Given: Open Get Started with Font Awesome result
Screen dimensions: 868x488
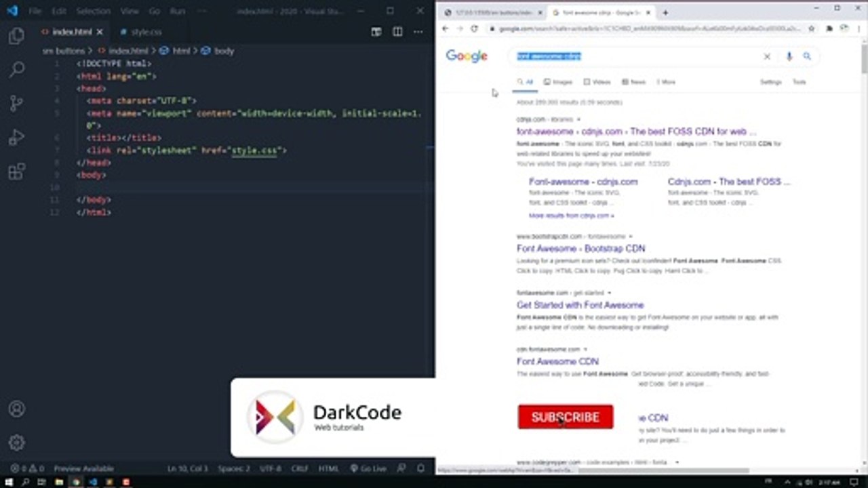Looking at the screenshot, I should [x=580, y=305].
